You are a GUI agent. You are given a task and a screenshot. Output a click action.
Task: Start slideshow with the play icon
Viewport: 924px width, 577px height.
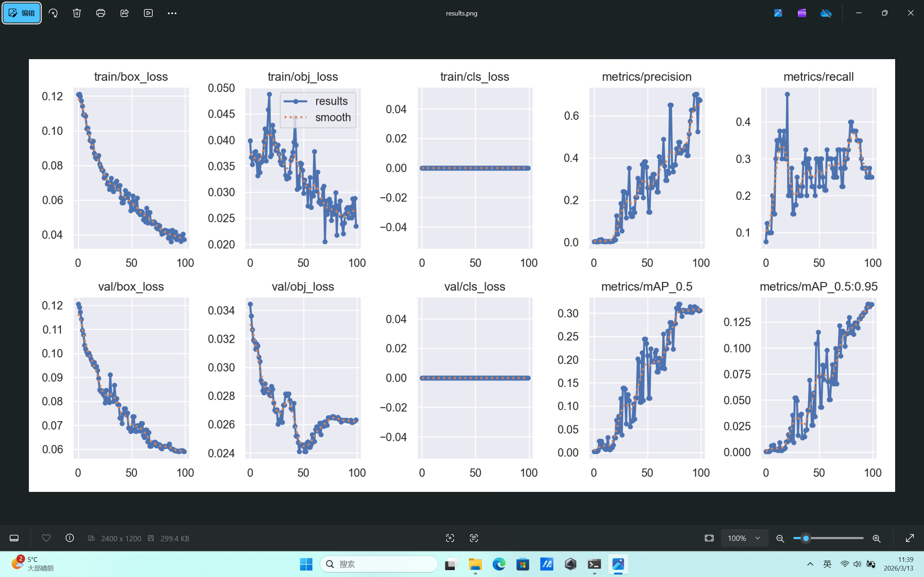point(148,13)
